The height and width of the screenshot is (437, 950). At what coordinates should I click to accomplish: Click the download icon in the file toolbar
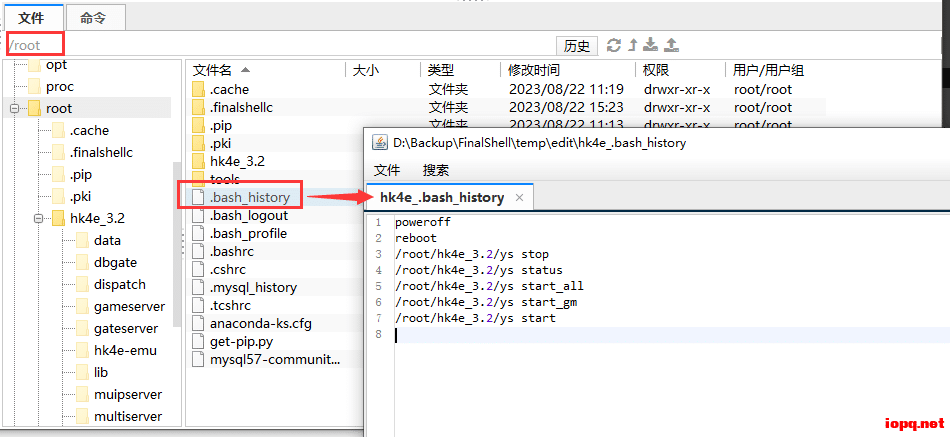tap(650, 45)
